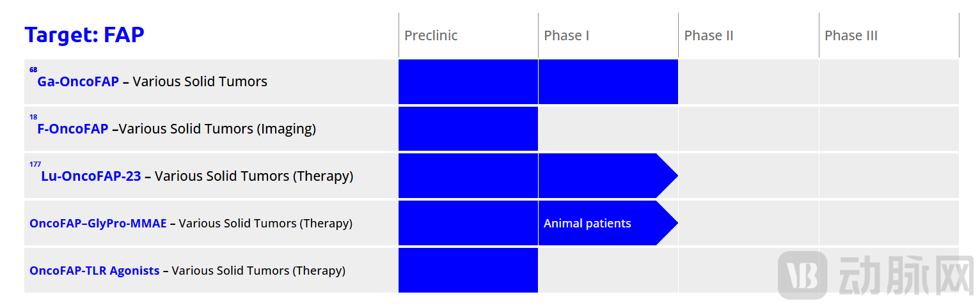980x306 pixels.
Task: Open the OncoFAP–GlyPro-MMAE link
Action: point(98,223)
